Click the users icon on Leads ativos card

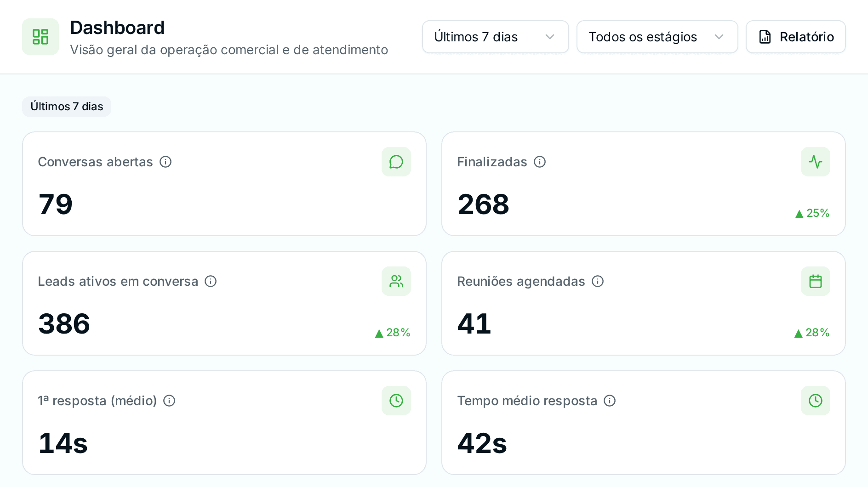(396, 281)
